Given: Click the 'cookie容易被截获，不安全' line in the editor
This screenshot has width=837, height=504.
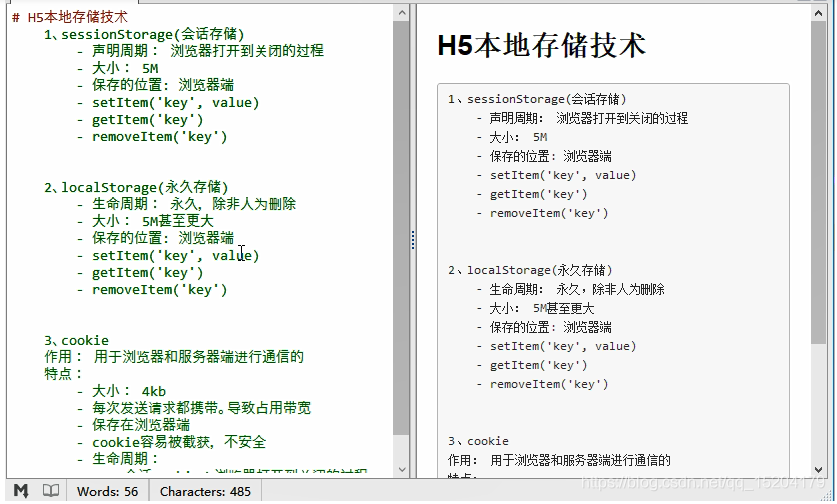Looking at the screenshot, I should click(171, 443).
